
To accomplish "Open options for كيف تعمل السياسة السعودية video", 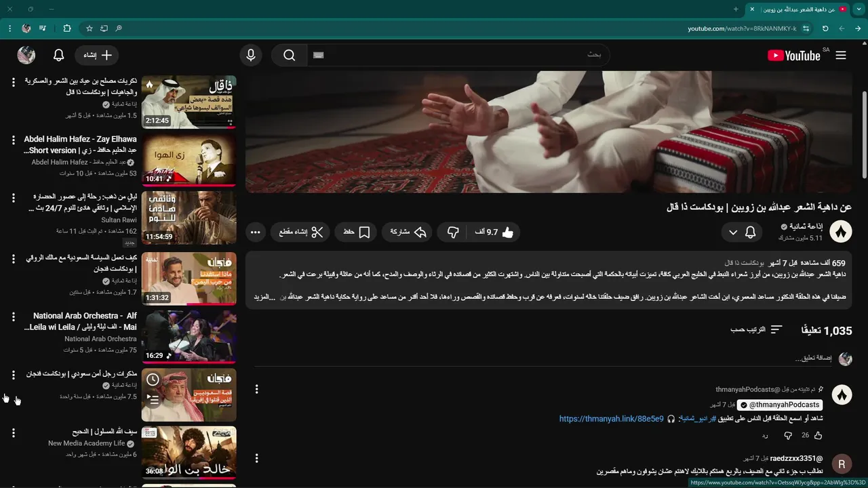I will click(13, 259).
